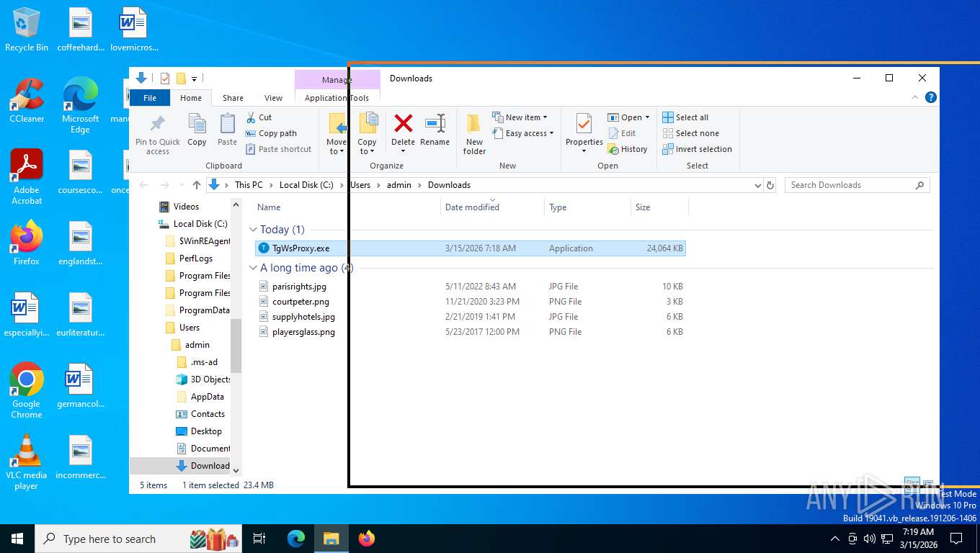980x553 pixels.
Task: Open Adobe Acrobat desktop shortcut
Action: point(27,177)
